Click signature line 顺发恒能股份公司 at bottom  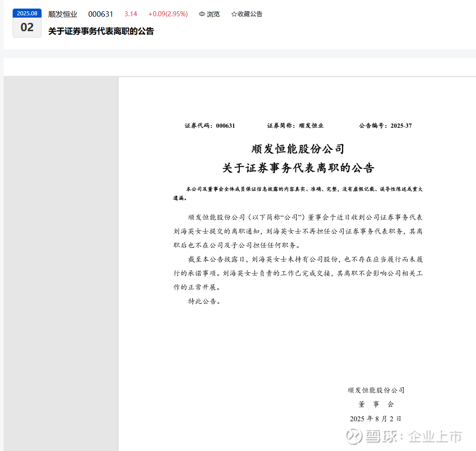[x=376, y=390]
